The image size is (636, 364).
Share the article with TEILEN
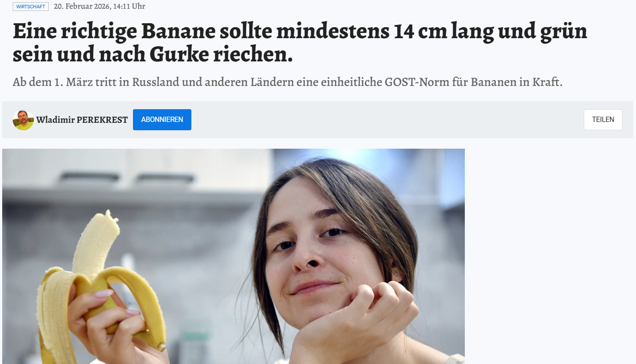[x=603, y=120]
